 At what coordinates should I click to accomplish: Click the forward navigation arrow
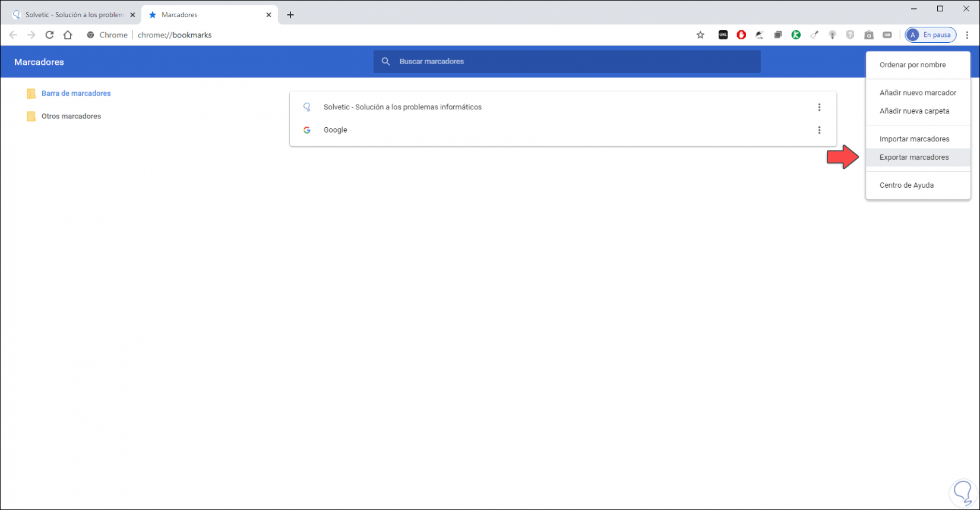31,35
